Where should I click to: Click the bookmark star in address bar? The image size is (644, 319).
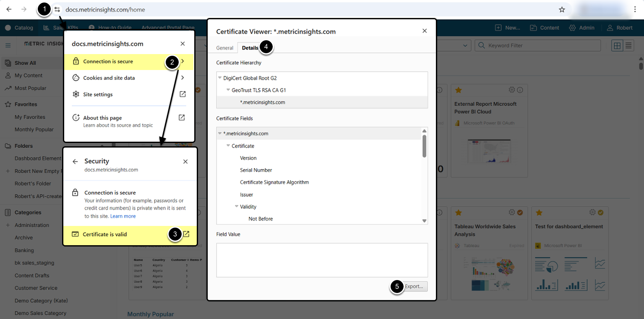(562, 10)
